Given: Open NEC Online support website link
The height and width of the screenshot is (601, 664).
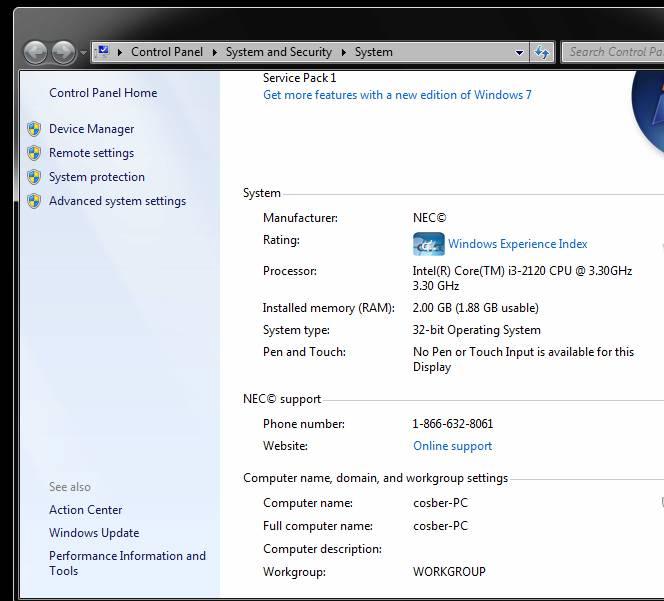Looking at the screenshot, I should tap(452, 446).
